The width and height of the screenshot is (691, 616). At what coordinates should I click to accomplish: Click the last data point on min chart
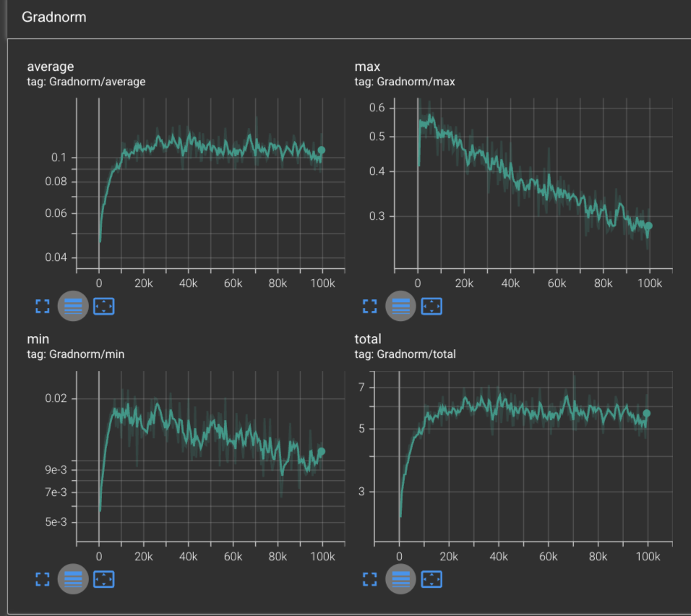pos(321,451)
